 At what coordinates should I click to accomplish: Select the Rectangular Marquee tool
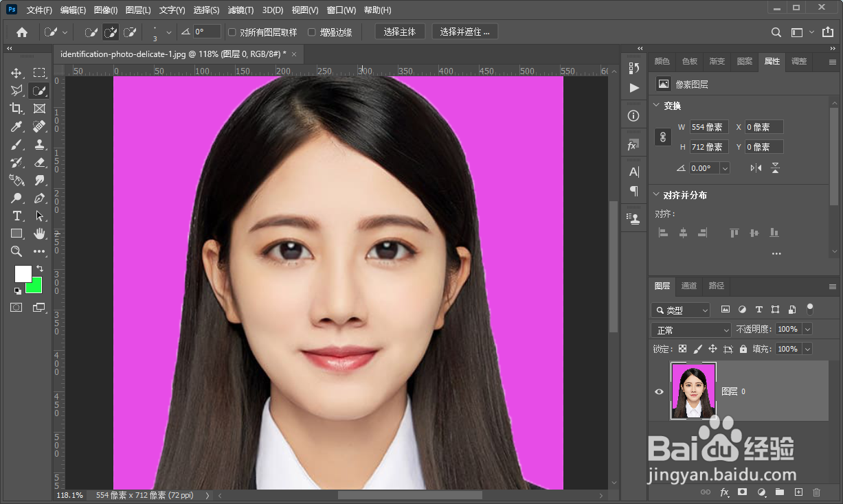[x=39, y=73]
